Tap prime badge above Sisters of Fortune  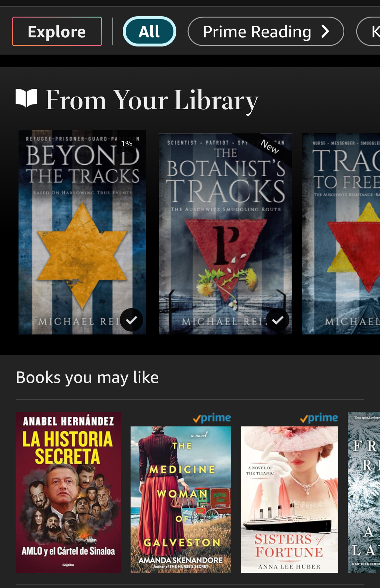point(319,418)
